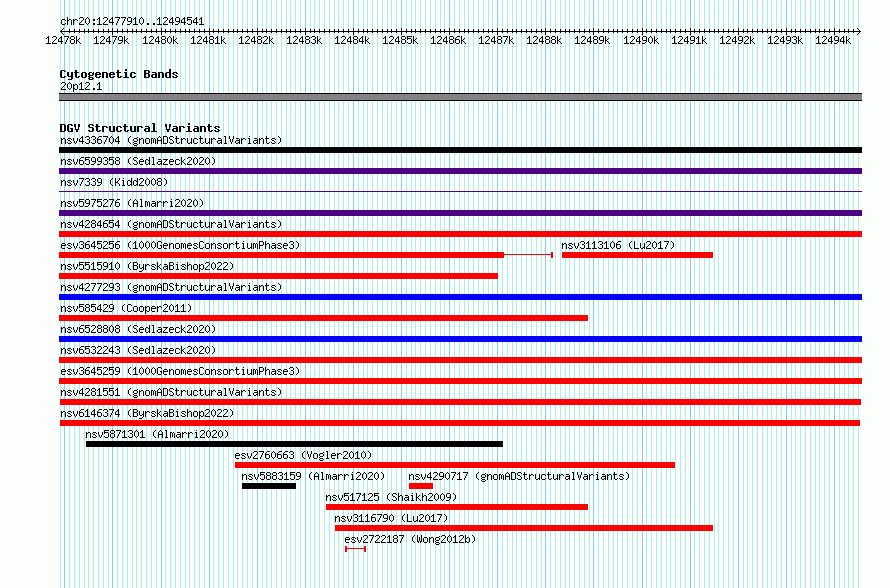Select nsv4281551 gnomAD variant label
The height and width of the screenshot is (588, 890).
coord(171,392)
